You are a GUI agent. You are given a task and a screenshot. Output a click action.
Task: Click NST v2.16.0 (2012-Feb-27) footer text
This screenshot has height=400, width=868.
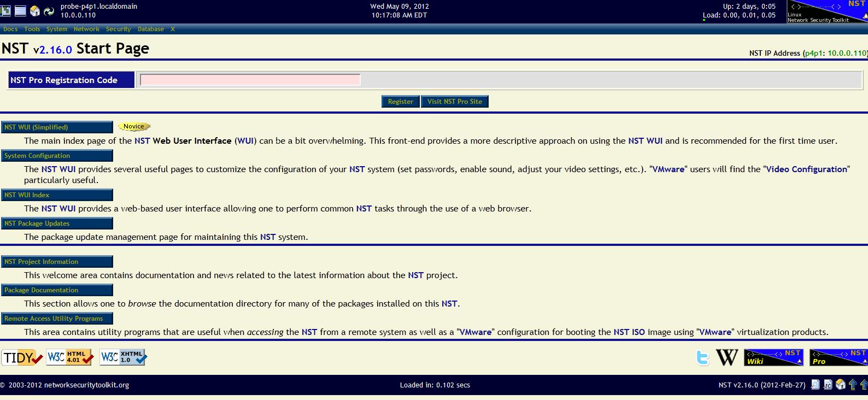tap(762, 385)
